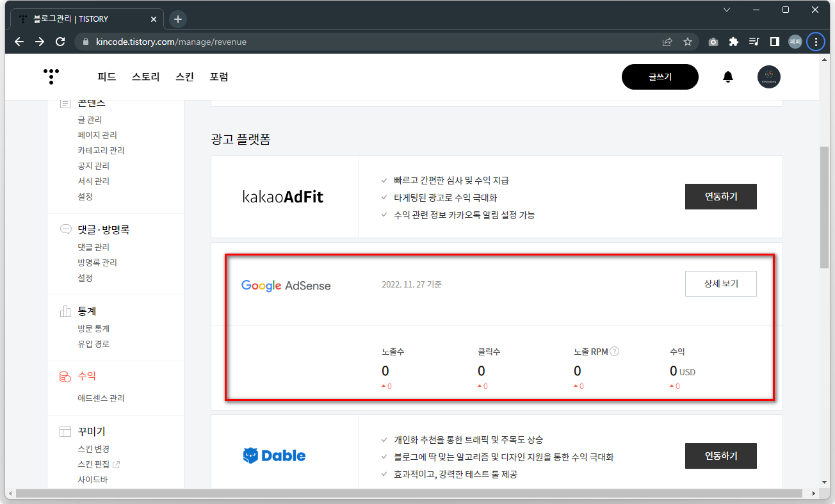835x504 pixels.
Task: Open the 포럼 menu
Action: (219, 77)
